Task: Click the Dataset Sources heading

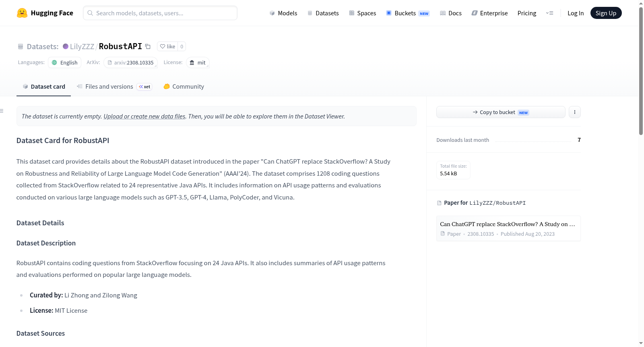Action: [41, 333]
